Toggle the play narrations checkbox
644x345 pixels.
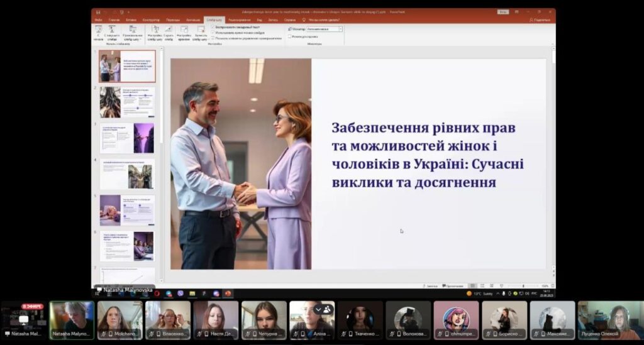point(213,27)
